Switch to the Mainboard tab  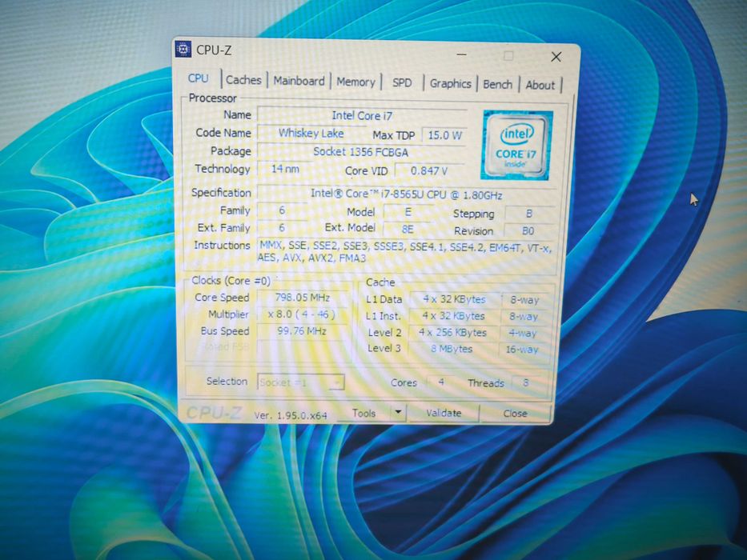pos(299,81)
